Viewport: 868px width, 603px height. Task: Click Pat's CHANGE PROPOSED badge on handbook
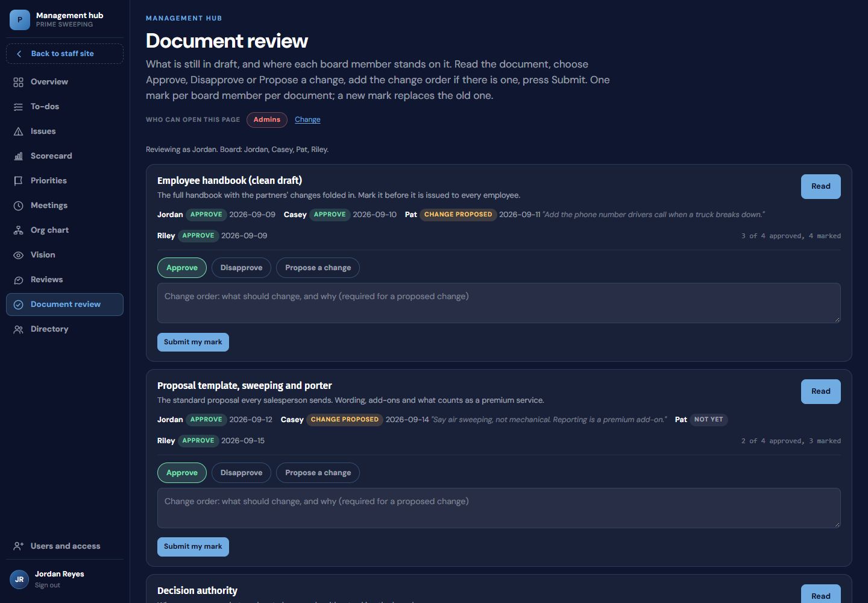point(458,215)
